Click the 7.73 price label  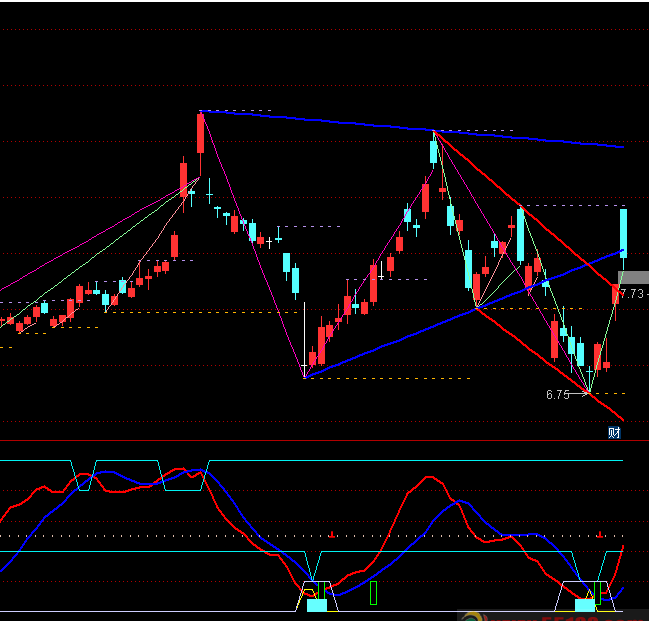pos(632,294)
